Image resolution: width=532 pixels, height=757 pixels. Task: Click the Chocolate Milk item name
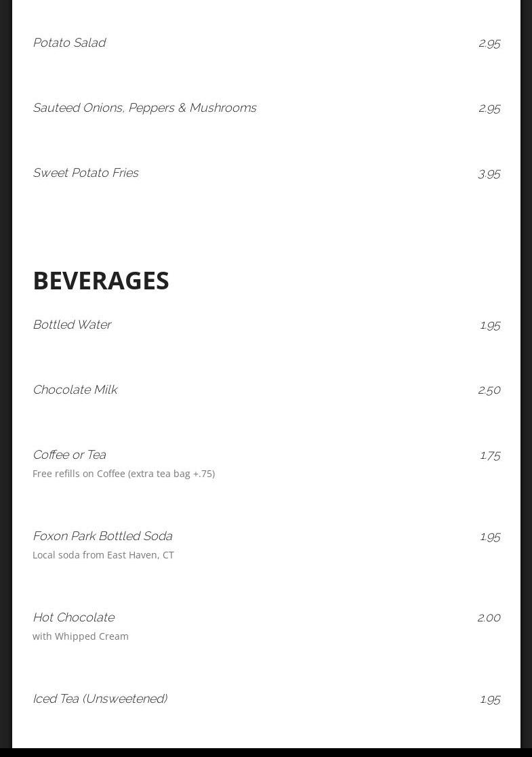point(75,390)
